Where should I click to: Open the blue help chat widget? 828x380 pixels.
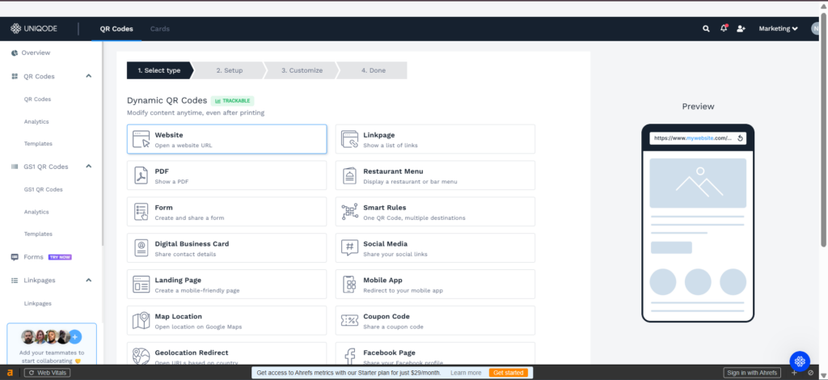coord(800,362)
